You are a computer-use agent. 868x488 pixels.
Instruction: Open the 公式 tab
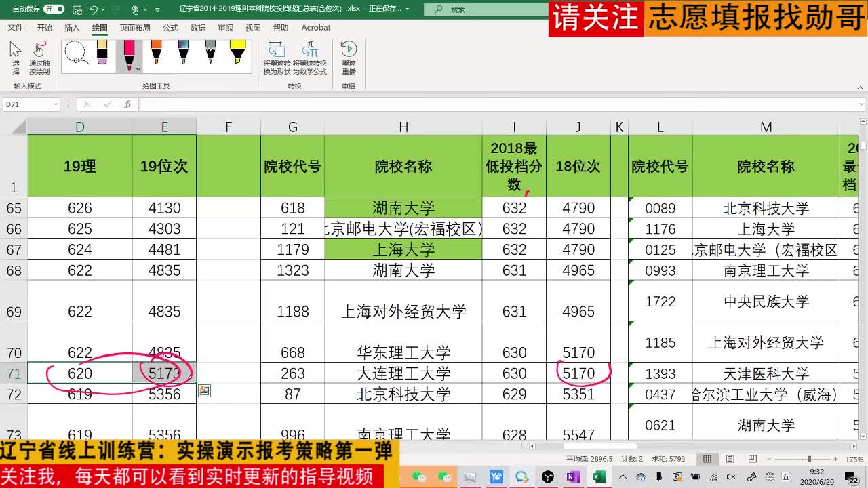click(x=170, y=28)
